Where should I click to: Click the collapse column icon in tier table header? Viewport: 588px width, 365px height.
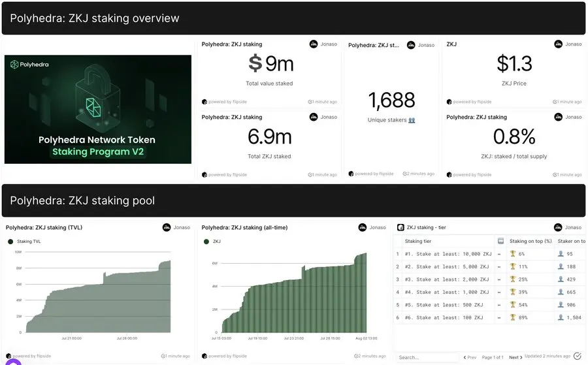coord(500,241)
